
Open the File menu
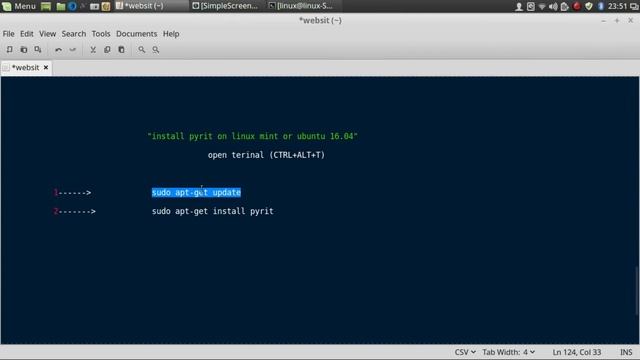pos(9,34)
